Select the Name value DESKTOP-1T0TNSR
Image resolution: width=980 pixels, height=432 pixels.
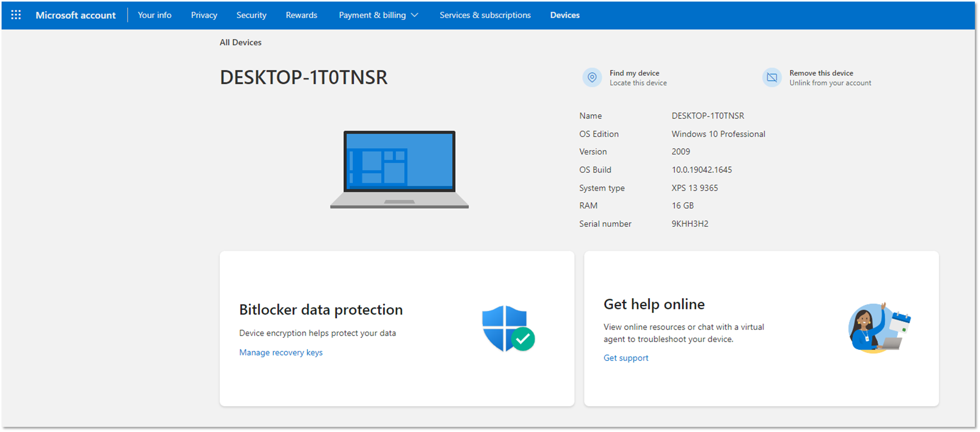click(708, 116)
